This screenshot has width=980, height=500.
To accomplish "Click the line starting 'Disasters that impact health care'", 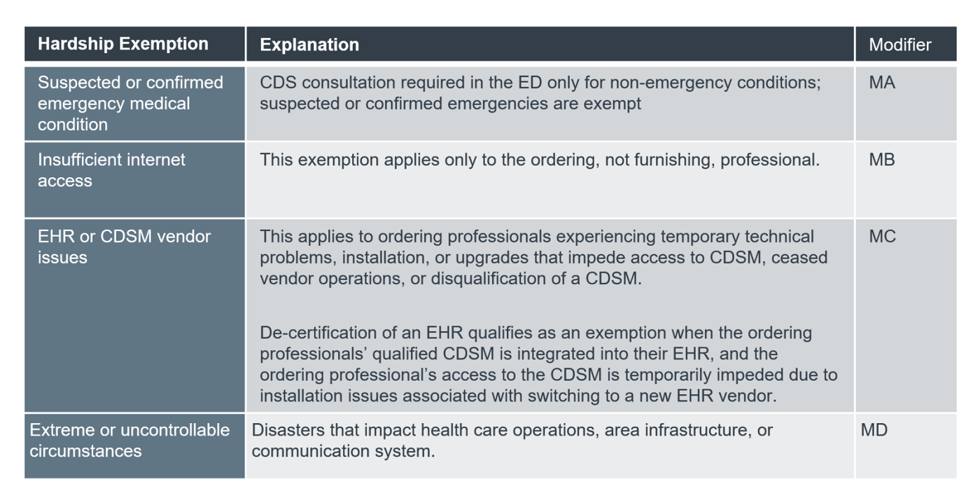I will click(512, 430).
